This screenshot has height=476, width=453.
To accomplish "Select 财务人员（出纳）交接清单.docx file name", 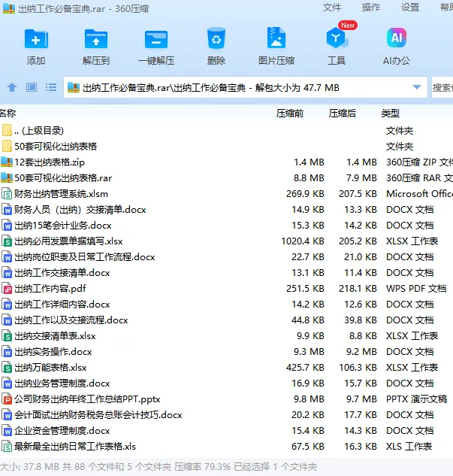I will click(80, 210).
